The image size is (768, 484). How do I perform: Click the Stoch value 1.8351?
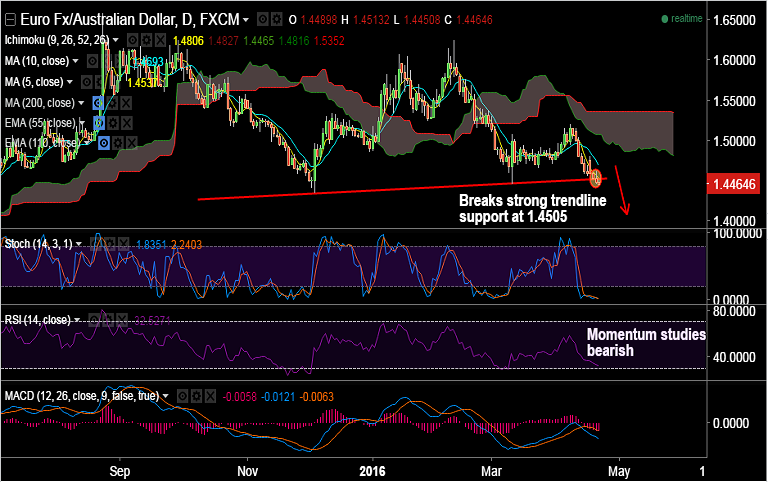coord(151,244)
